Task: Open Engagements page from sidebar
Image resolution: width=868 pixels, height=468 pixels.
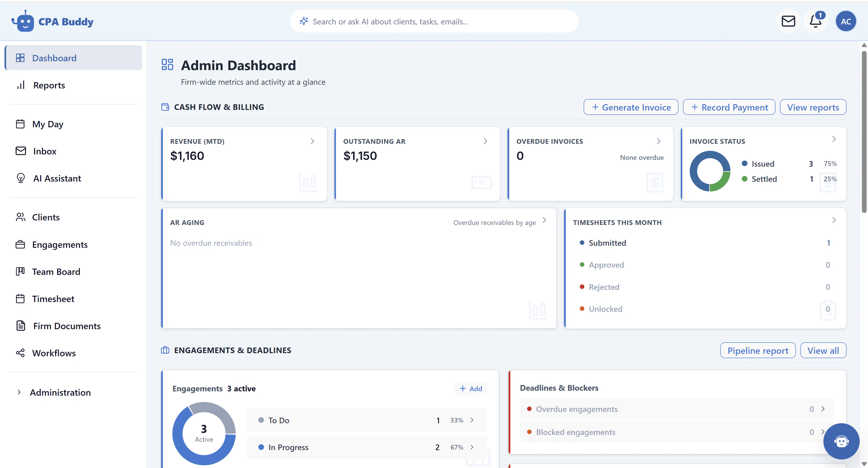Action: [74, 244]
